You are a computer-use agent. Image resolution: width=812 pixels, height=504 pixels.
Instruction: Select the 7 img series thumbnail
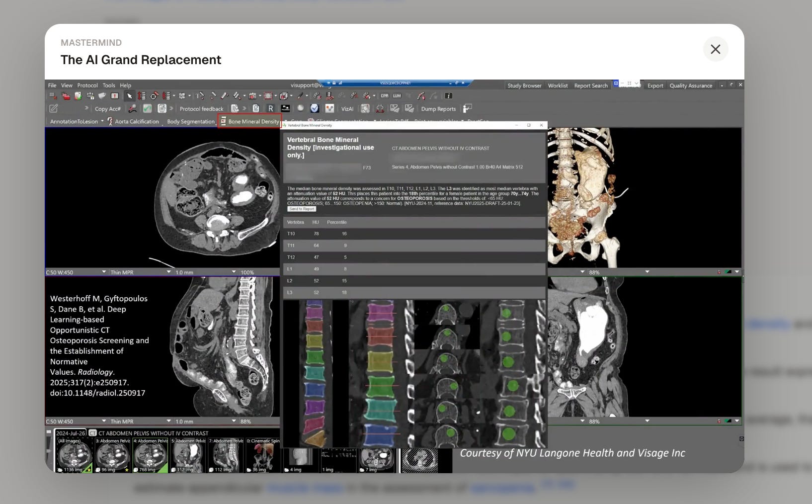pos(377,460)
